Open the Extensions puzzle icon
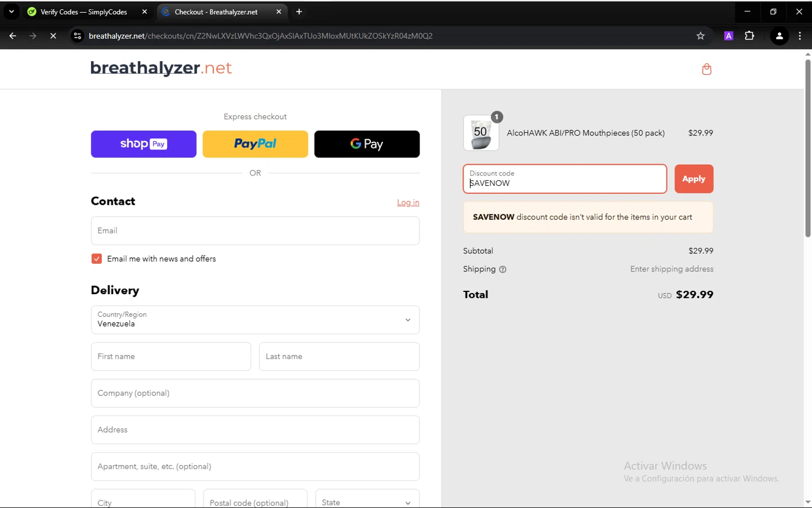 [749, 36]
